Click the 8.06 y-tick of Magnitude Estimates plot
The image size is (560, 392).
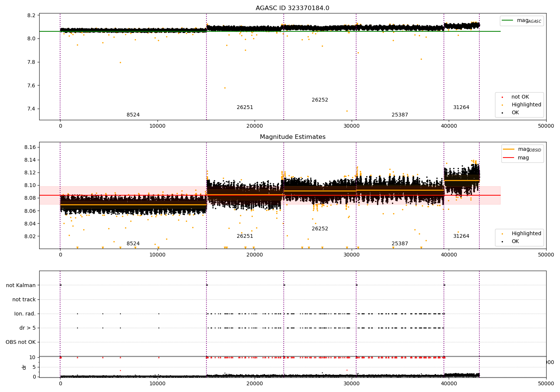30,211
